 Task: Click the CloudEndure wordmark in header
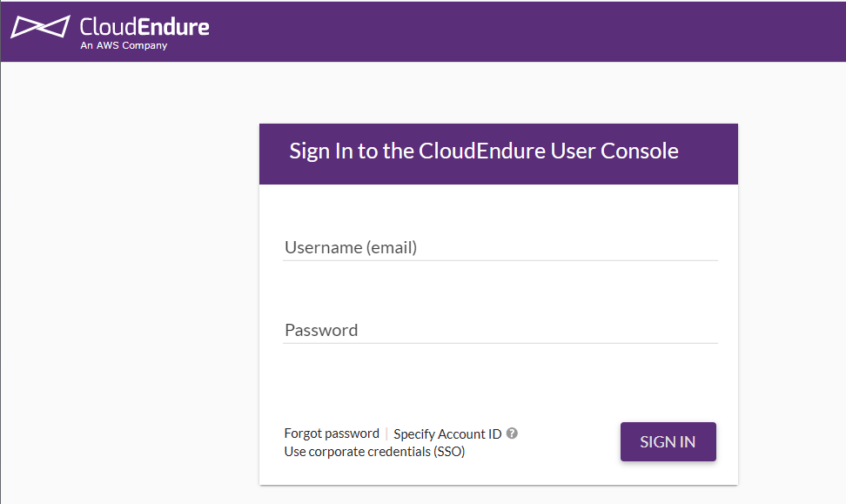[144, 26]
